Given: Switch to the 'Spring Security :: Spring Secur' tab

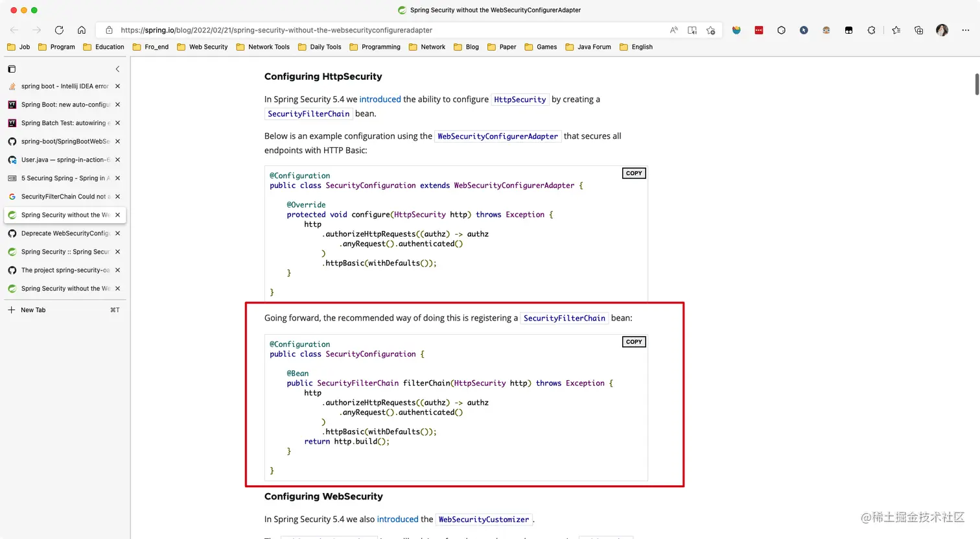Looking at the screenshot, I should pyautogui.click(x=65, y=252).
